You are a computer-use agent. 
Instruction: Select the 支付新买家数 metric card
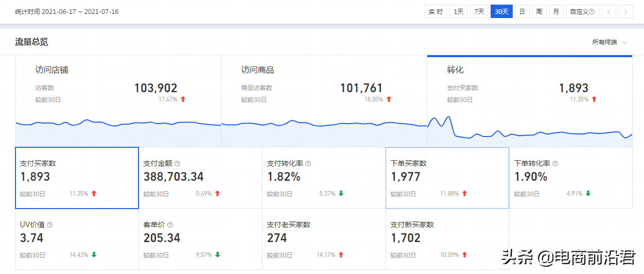click(447, 239)
